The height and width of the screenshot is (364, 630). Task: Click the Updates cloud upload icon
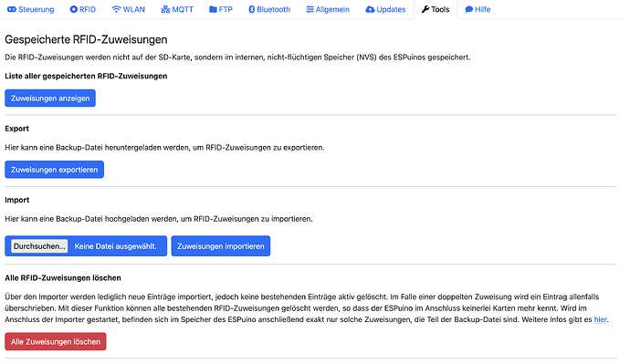[x=370, y=9]
